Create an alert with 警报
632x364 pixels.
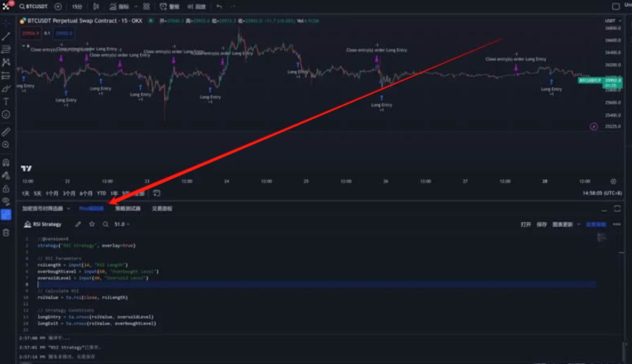(x=169, y=7)
